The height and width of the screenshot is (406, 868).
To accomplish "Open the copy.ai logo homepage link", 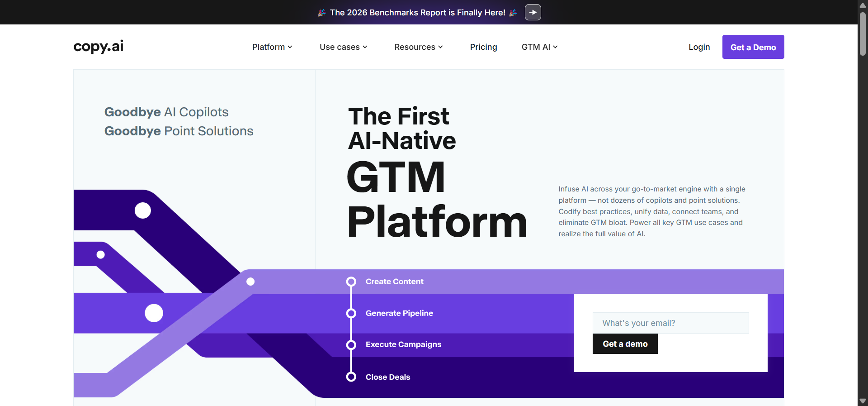I will [x=99, y=47].
